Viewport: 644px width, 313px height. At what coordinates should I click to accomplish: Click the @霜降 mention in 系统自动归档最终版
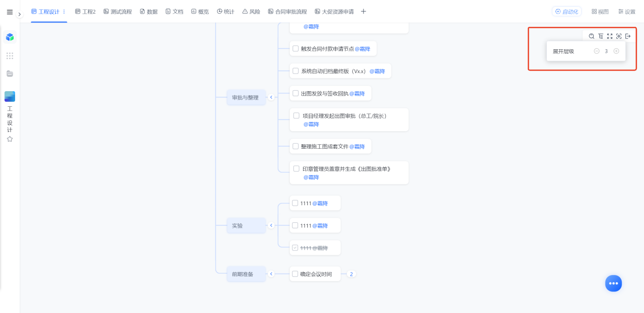pyautogui.click(x=377, y=71)
